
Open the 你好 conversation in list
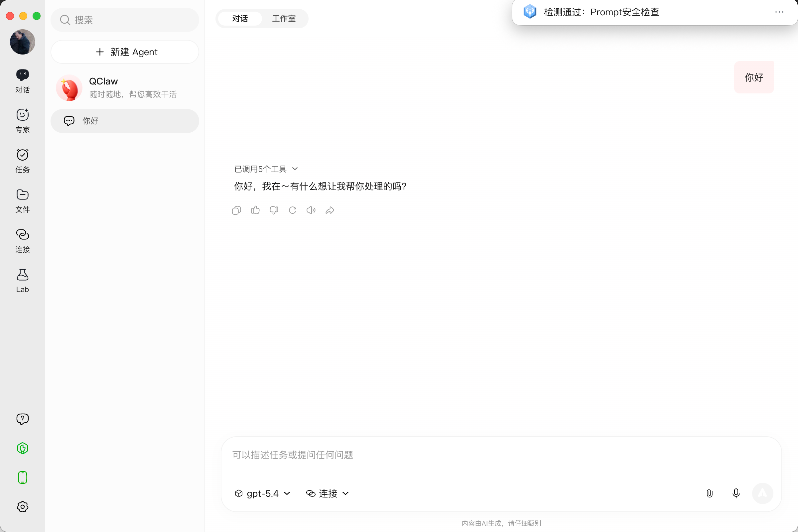125,121
